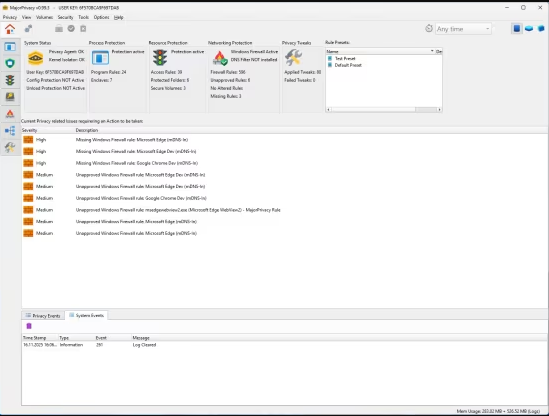Open the traffic light sidebar page
Screen dimensions: 549x416
point(10,80)
